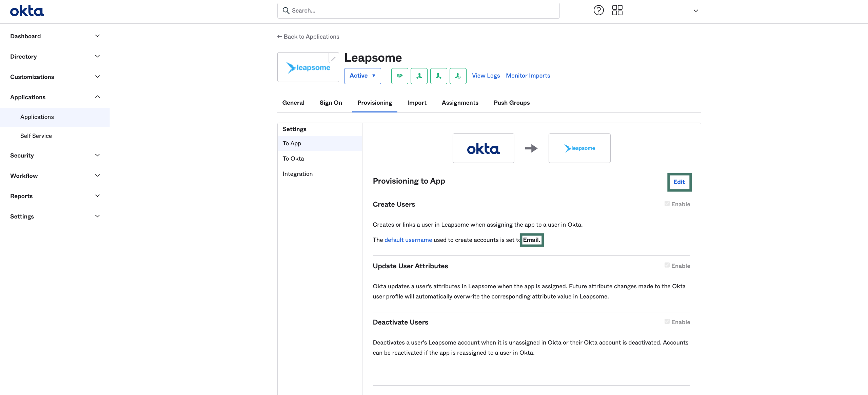This screenshot has height=395, width=868.
Task: Click Back to Applications link
Action: [308, 37]
